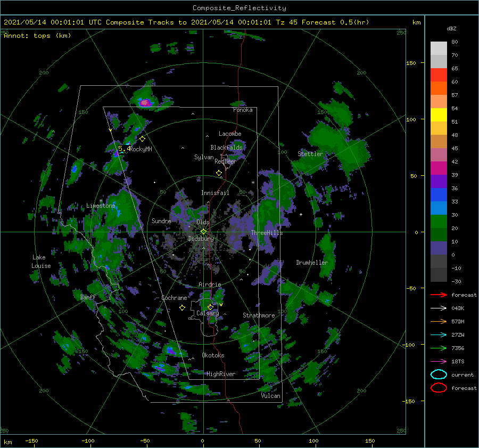Click the Lake Louise label
This screenshot has height=448, width=479.
(x=41, y=262)
